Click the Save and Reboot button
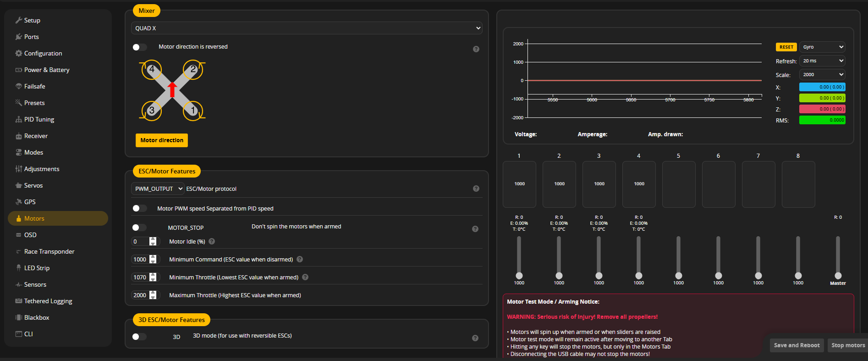868x361 pixels. click(797, 345)
